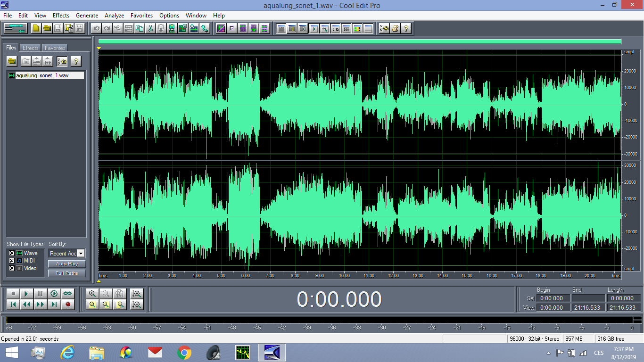
Task: Click the Undo arrow in the toolbar
Action: (x=96, y=28)
